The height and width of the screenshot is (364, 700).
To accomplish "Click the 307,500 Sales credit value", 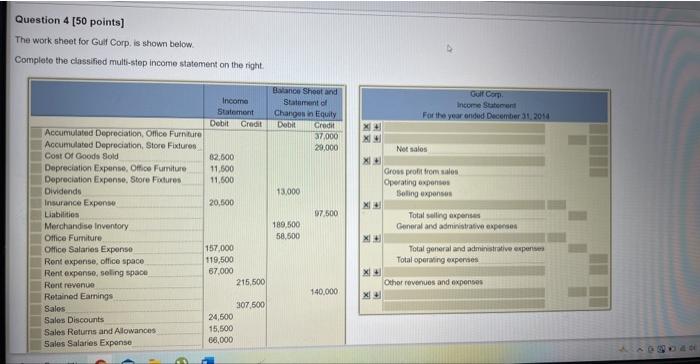I will coord(250,305).
